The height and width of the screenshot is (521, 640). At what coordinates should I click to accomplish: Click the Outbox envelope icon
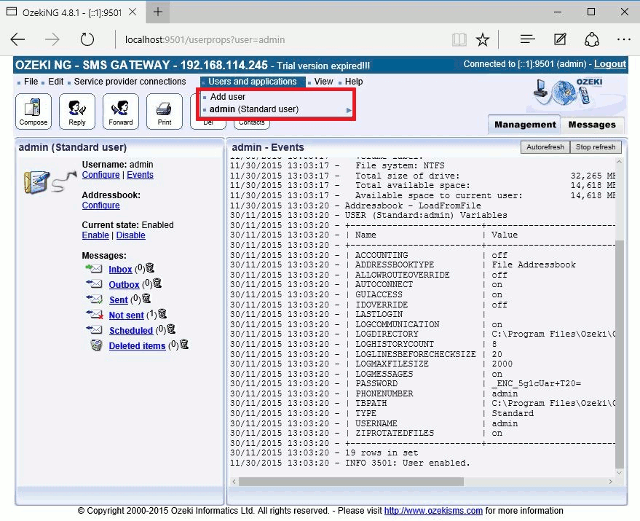94,284
